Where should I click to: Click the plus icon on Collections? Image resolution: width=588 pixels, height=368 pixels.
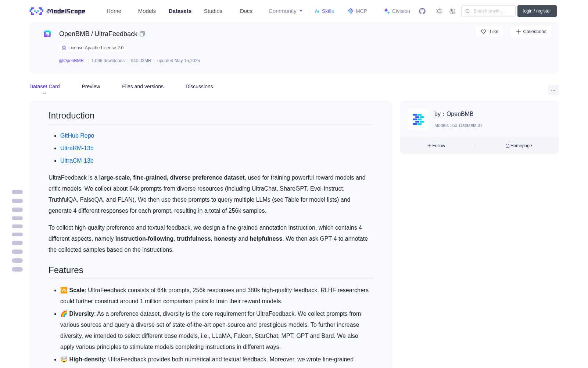[x=519, y=32]
